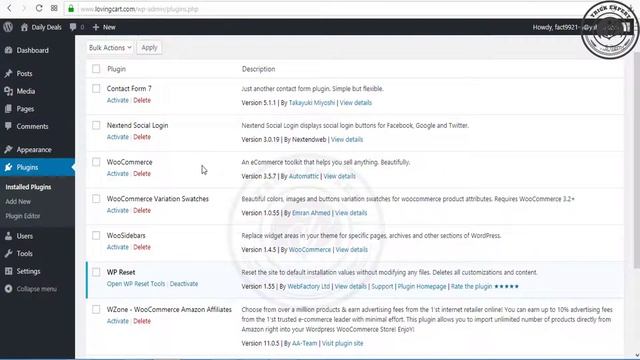The image size is (640, 360).
Task: Open Emran Ahmed author link
Action: click(311, 213)
